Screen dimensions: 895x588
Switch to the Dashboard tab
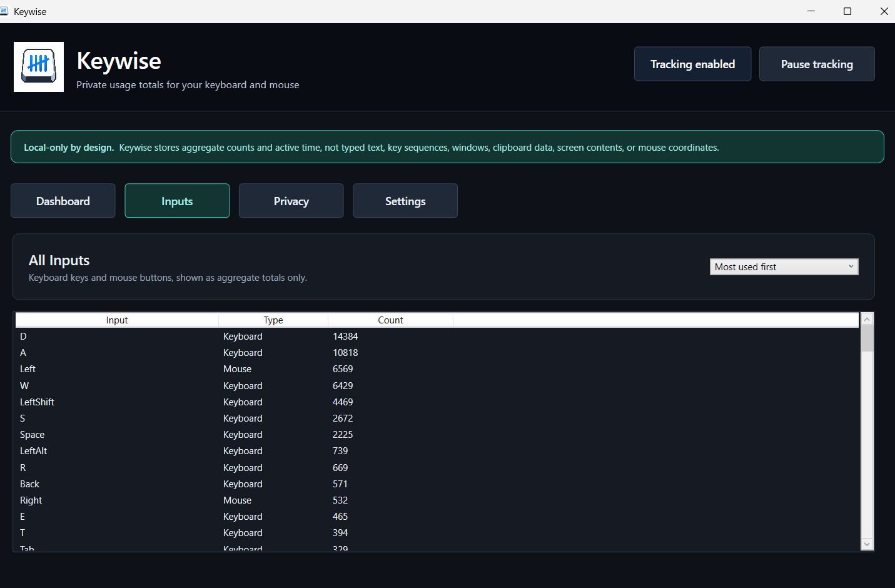(x=63, y=201)
